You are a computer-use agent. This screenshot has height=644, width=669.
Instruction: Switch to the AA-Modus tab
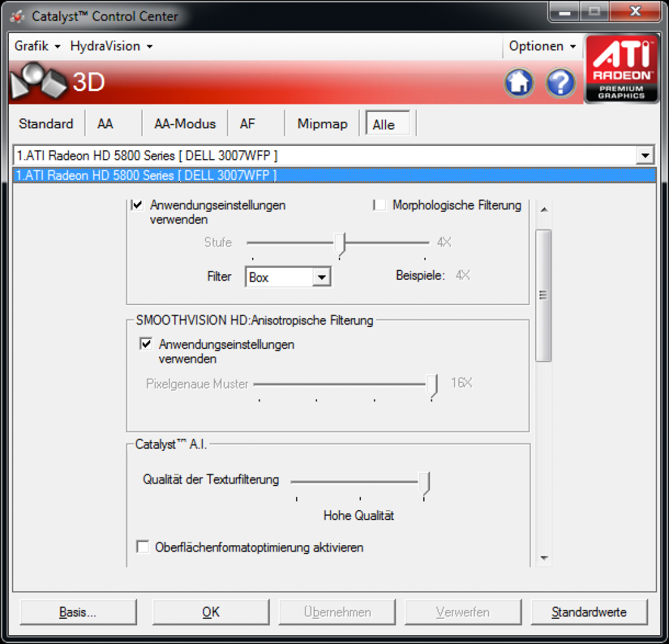point(185,124)
